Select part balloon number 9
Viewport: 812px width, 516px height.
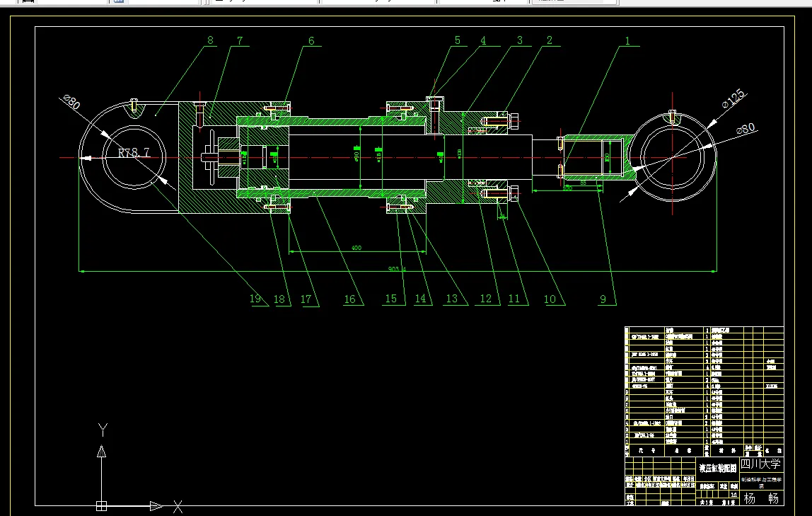click(x=603, y=299)
